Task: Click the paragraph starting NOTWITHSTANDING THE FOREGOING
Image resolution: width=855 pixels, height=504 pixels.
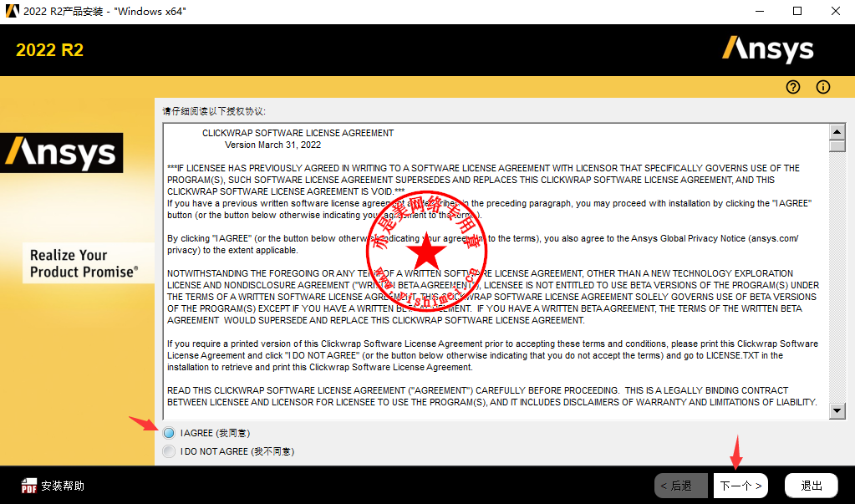Action: point(493,297)
